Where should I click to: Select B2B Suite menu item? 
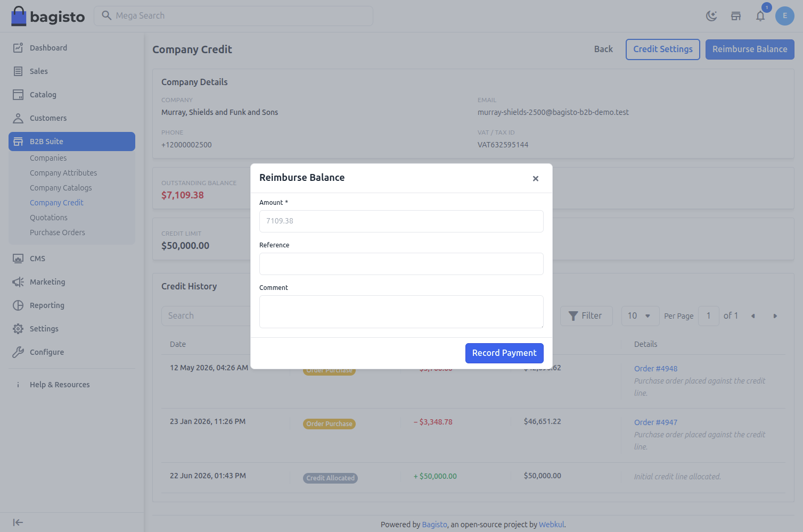point(72,142)
